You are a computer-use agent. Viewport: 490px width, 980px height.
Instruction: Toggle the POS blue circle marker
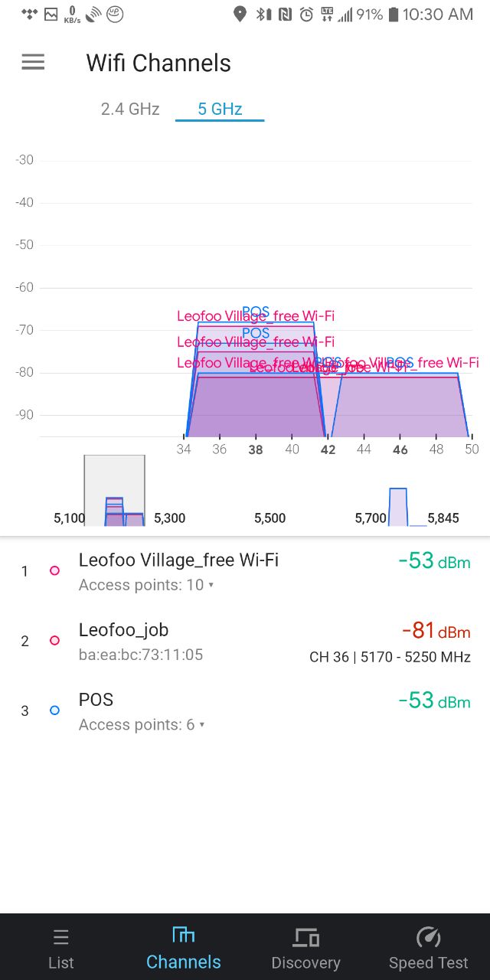(54, 710)
